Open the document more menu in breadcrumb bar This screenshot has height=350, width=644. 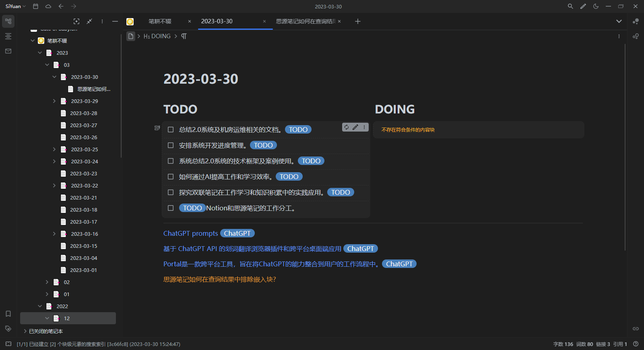coord(619,36)
